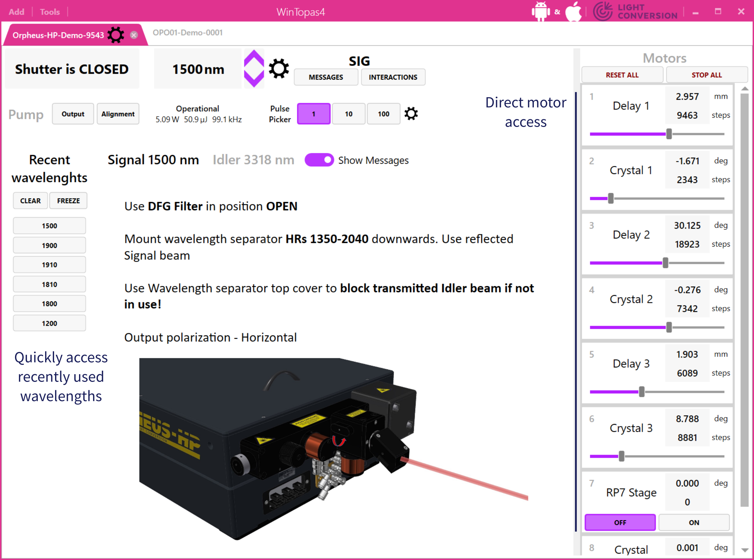Viewport: 754px width, 560px height.
Task: Select recent wavelength 1910
Action: click(50, 265)
